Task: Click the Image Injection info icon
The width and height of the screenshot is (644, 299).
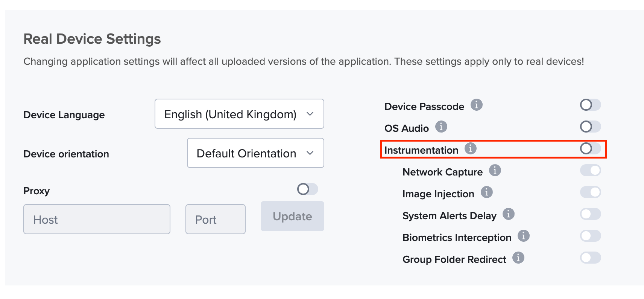Action: pyautogui.click(x=486, y=192)
